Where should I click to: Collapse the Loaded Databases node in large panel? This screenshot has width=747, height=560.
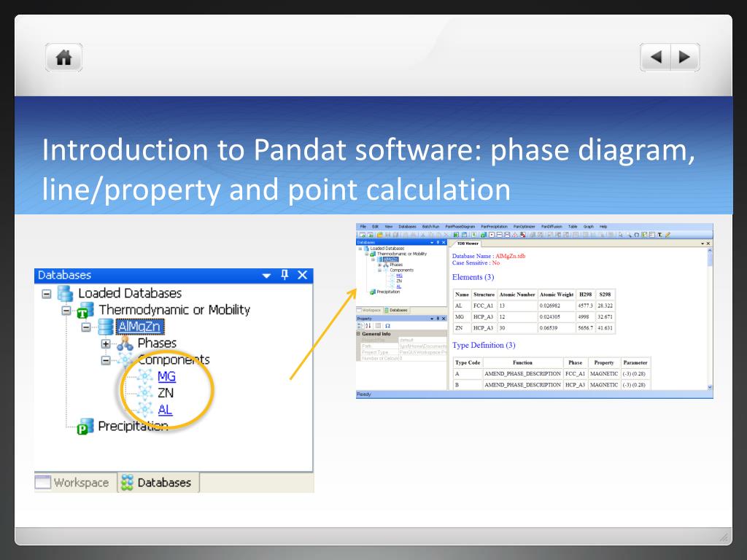[x=46, y=294]
